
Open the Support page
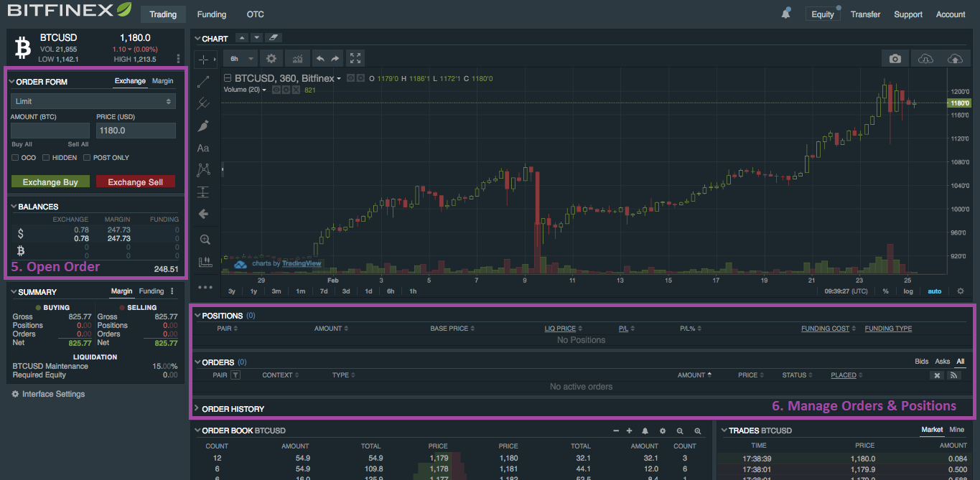908,14
